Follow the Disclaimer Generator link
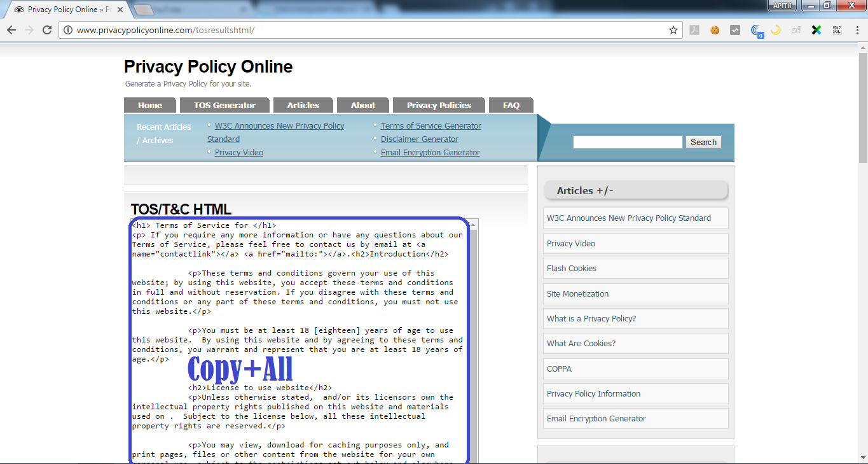The width and height of the screenshot is (868, 464). (420, 139)
